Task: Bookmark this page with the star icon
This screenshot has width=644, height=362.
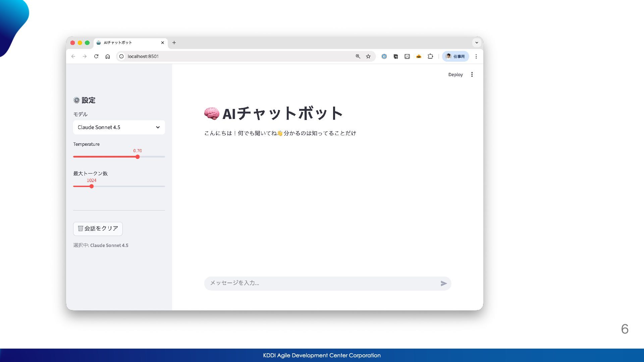Action: [368, 56]
